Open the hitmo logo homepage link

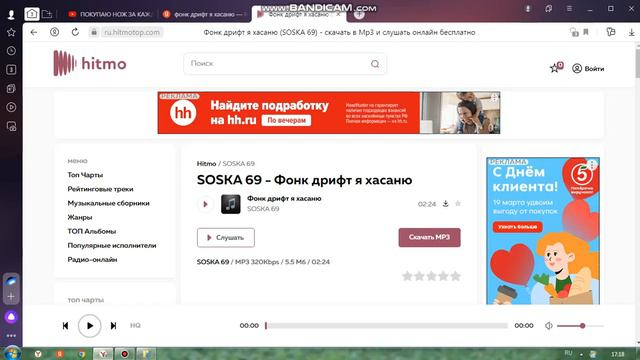(x=90, y=63)
